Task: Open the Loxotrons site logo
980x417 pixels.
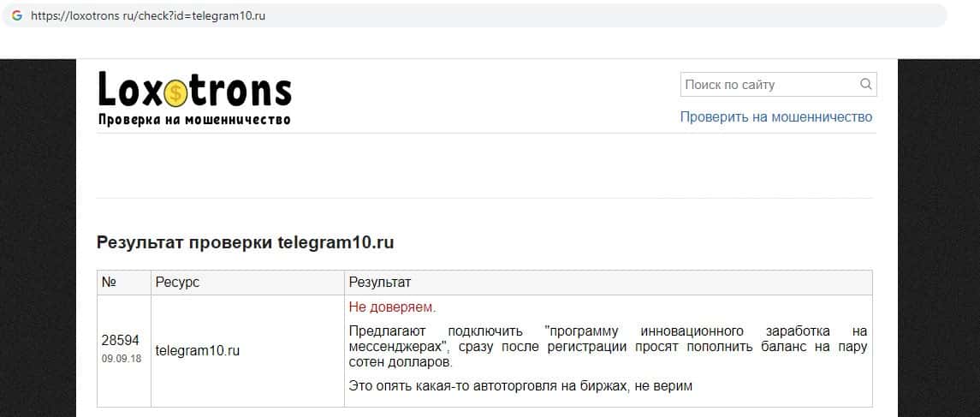Action: (x=194, y=90)
